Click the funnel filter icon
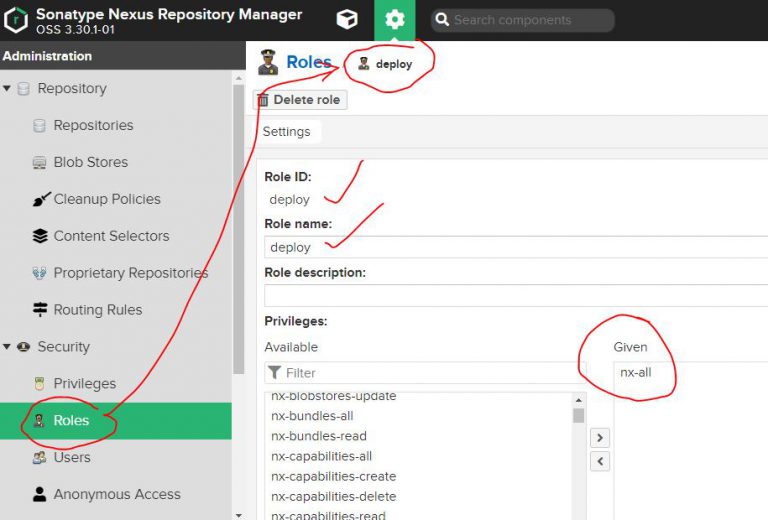 click(275, 373)
